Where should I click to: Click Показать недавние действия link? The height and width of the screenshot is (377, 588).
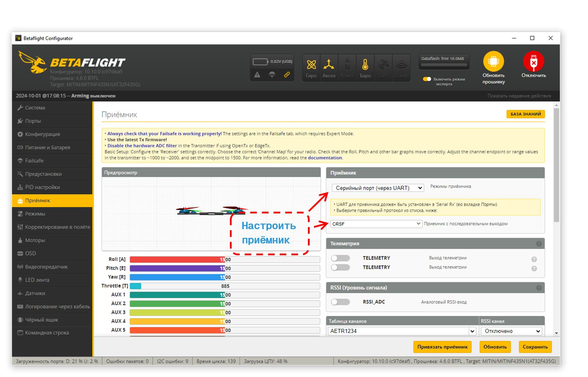click(519, 96)
